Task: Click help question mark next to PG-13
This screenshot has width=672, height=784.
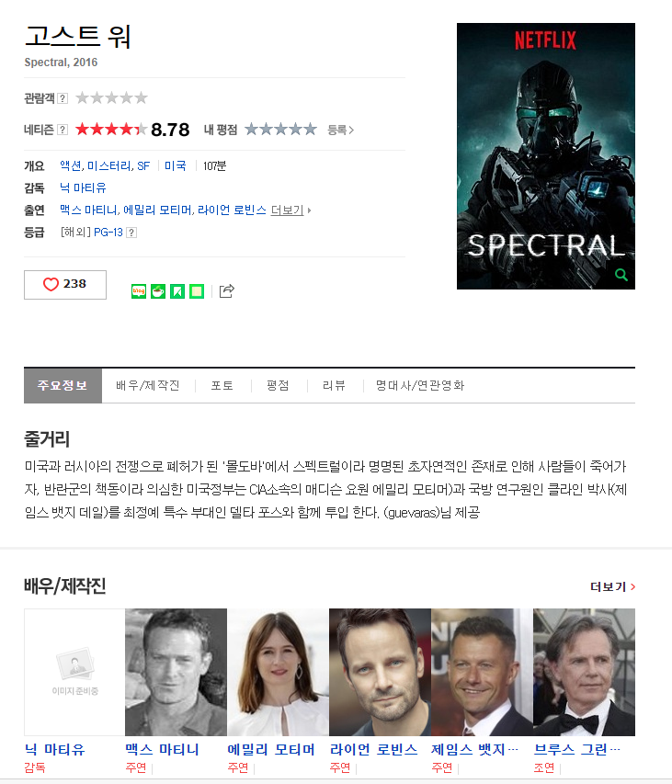Action: coord(131,233)
